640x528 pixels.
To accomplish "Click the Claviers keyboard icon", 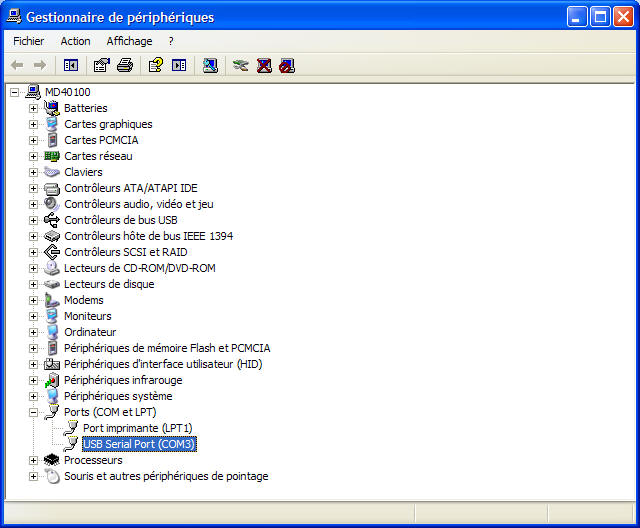I will [x=52, y=172].
